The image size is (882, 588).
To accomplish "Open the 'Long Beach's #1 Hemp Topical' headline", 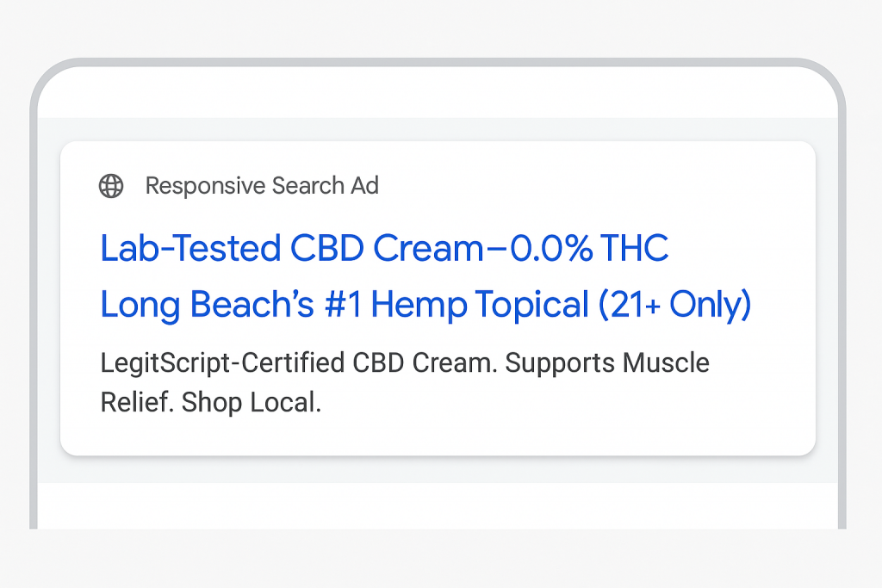I will pyautogui.click(x=345, y=305).
